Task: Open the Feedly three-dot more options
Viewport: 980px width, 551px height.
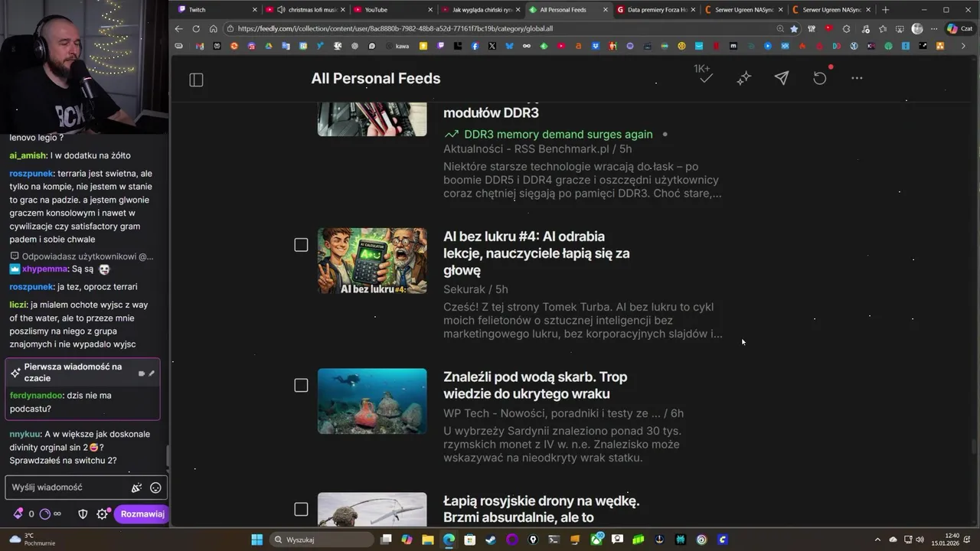Action: tap(857, 78)
